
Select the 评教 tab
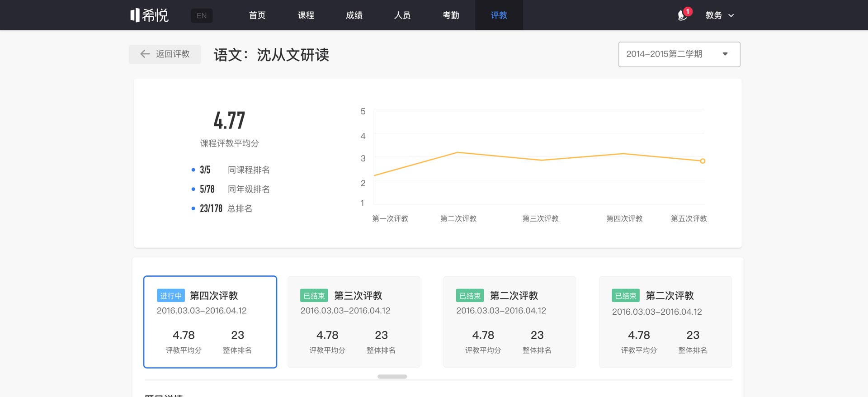499,15
